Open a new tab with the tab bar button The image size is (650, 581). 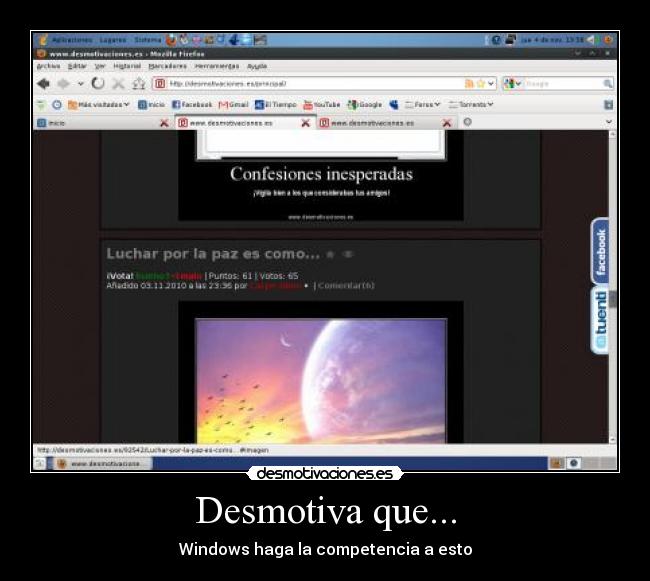point(468,122)
